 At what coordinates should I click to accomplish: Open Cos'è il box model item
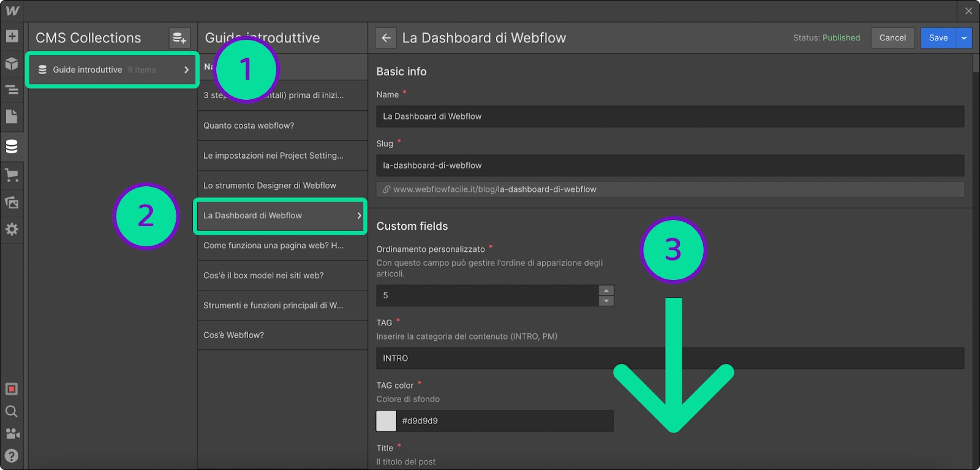[x=282, y=276]
